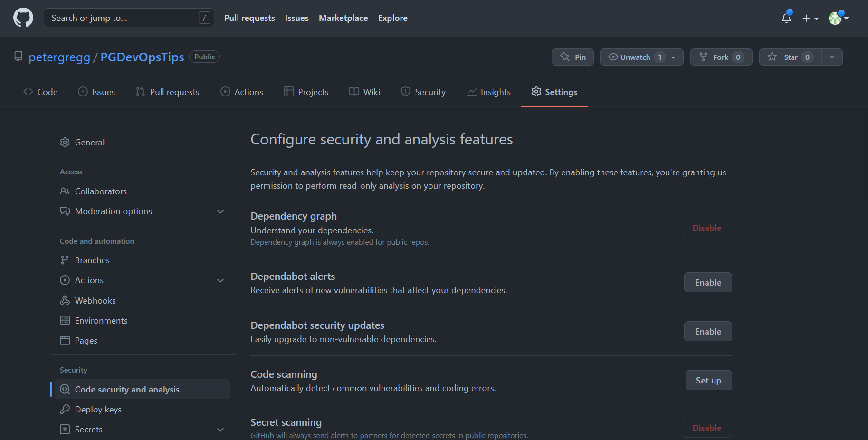
Task: Expand the Secrets sidebar section
Action: pyautogui.click(x=220, y=430)
